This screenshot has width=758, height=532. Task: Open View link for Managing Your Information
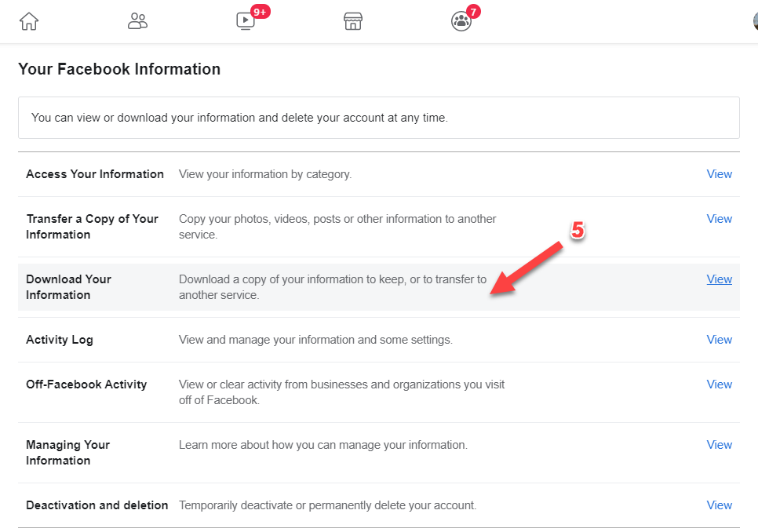pyautogui.click(x=719, y=445)
